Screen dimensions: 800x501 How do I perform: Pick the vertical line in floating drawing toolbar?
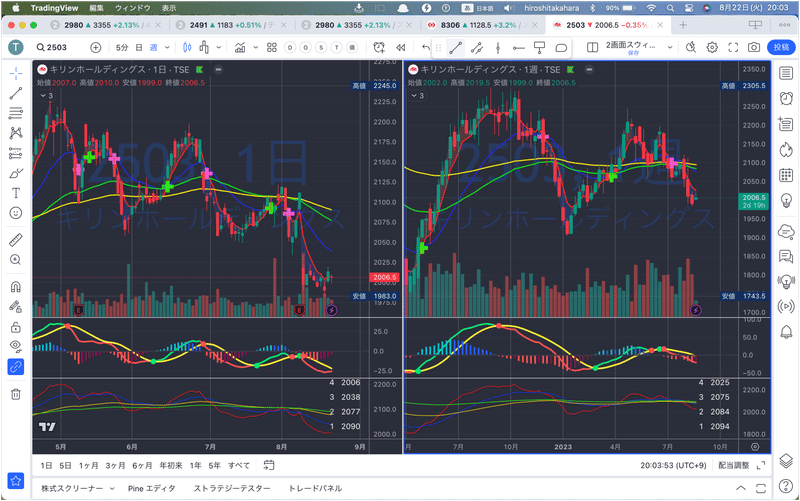(x=498, y=48)
